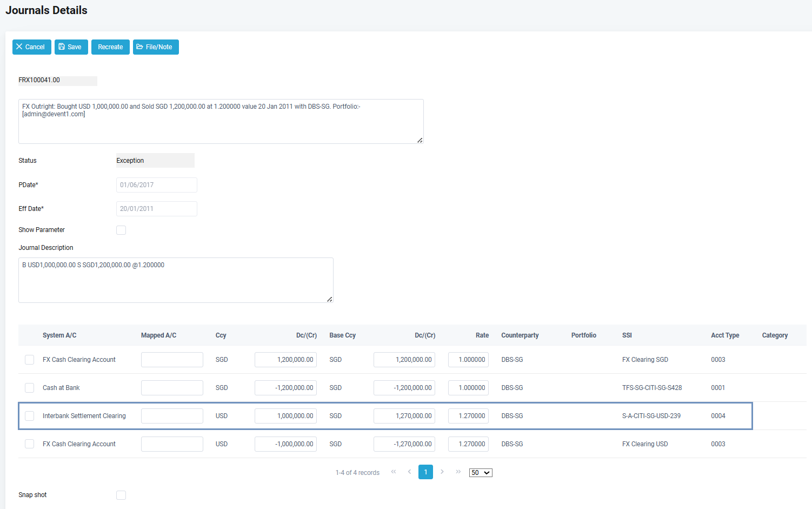Click the Portfolio column header

[584, 335]
